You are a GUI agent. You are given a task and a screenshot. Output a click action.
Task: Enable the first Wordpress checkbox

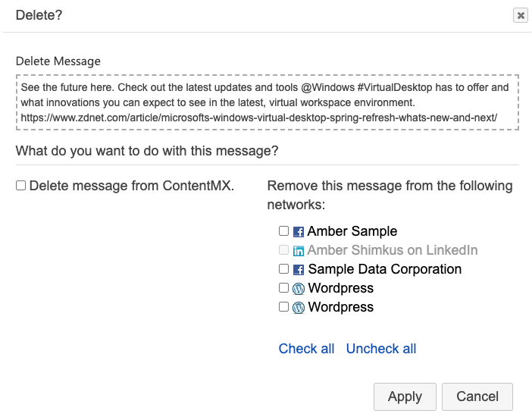(x=283, y=288)
